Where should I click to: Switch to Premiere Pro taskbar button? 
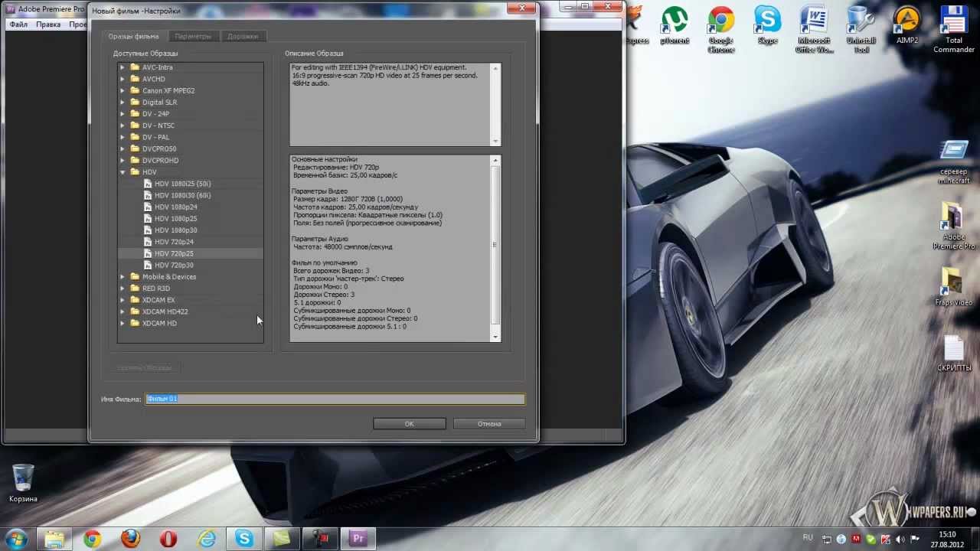(358, 539)
